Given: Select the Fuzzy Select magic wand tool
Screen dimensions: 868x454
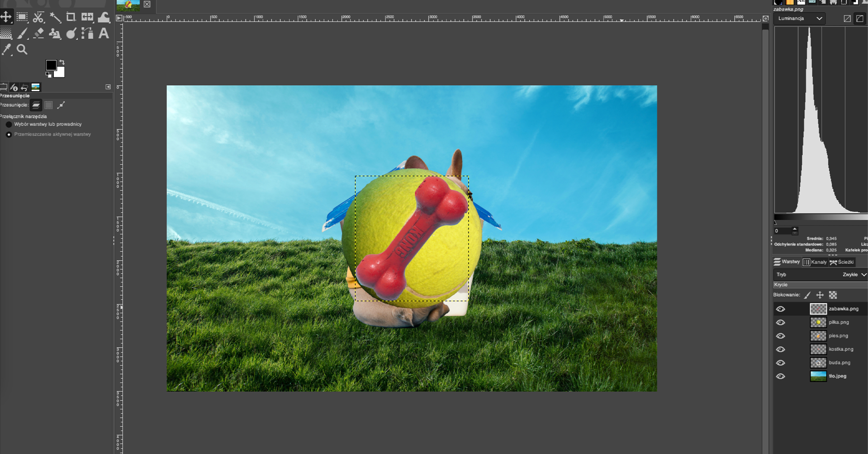Looking at the screenshot, I should 55,17.
